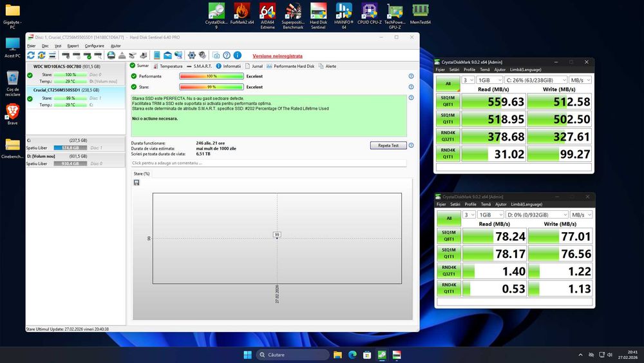Click the Cautare search box on taskbar
Viewport: 644px width, 363px height.
[x=292, y=355]
